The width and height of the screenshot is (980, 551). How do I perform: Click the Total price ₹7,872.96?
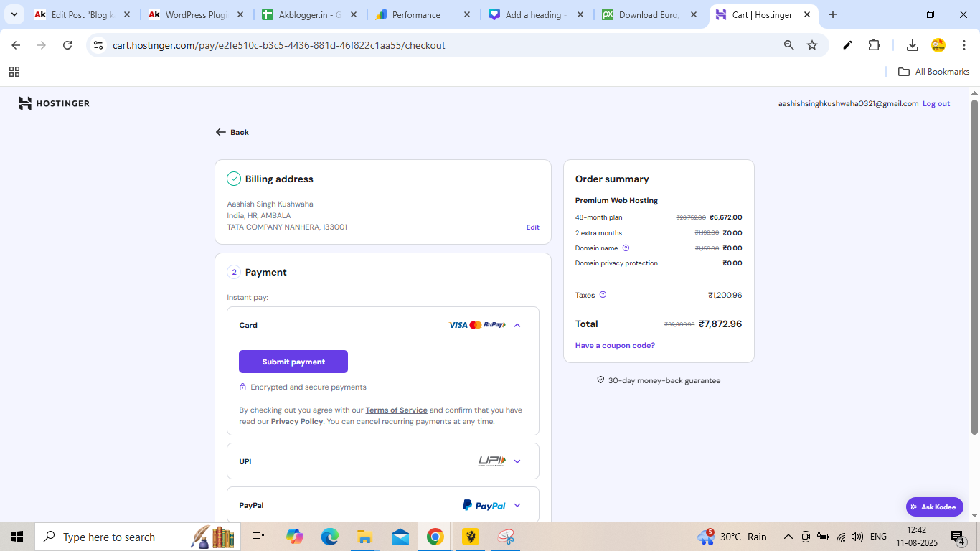[x=720, y=324]
